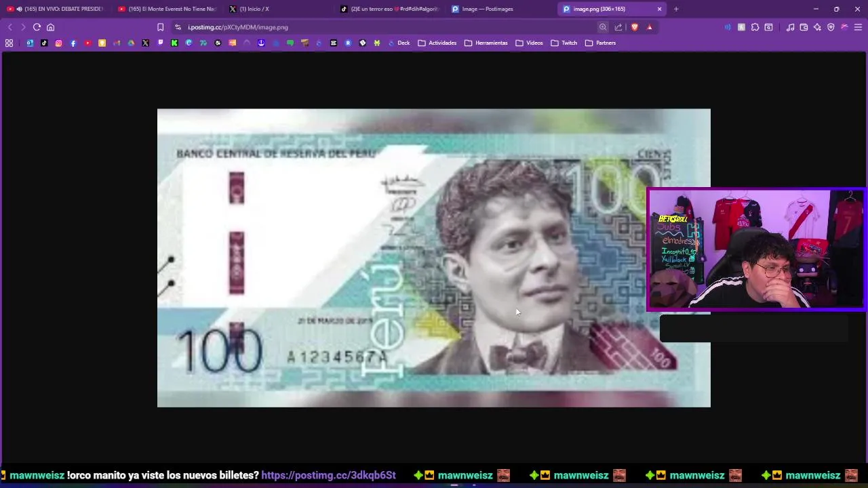The image size is (868, 488).
Task: Open the green clover bookmark icon
Action: tap(377, 43)
